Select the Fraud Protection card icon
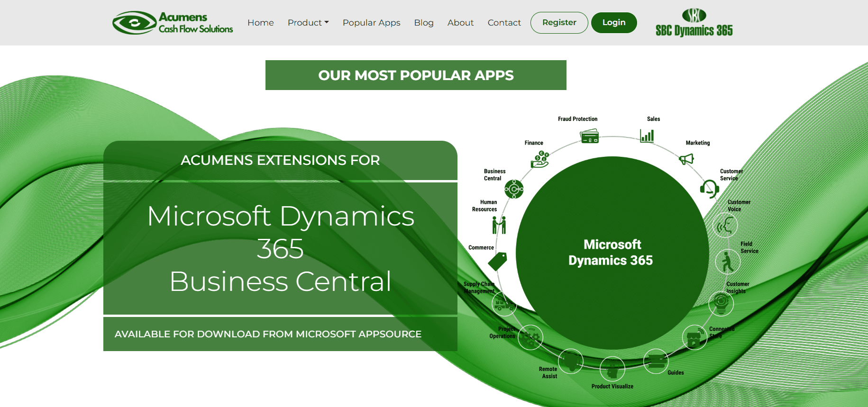 (590, 136)
